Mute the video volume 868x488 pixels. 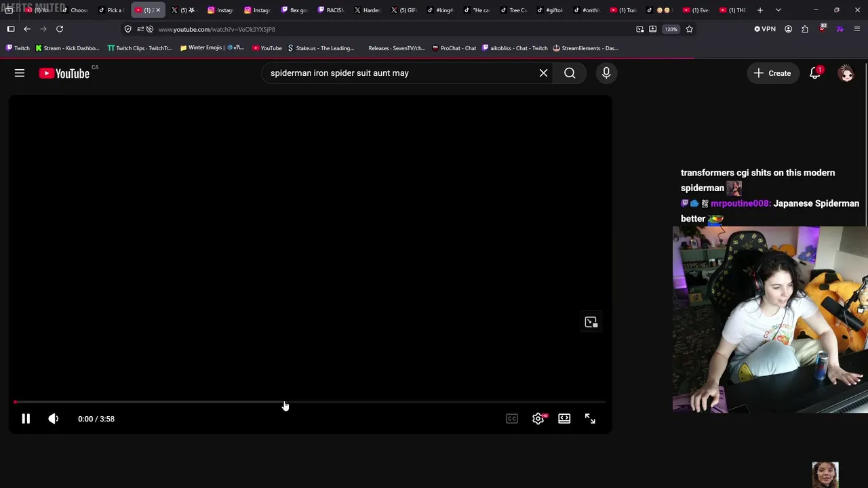[54, 419]
